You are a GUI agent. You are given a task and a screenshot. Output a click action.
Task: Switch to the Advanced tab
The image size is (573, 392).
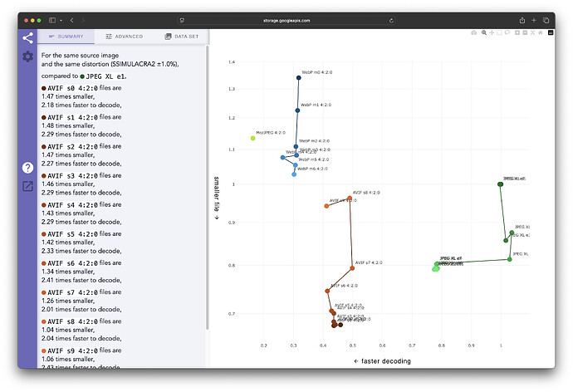point(124,37)
